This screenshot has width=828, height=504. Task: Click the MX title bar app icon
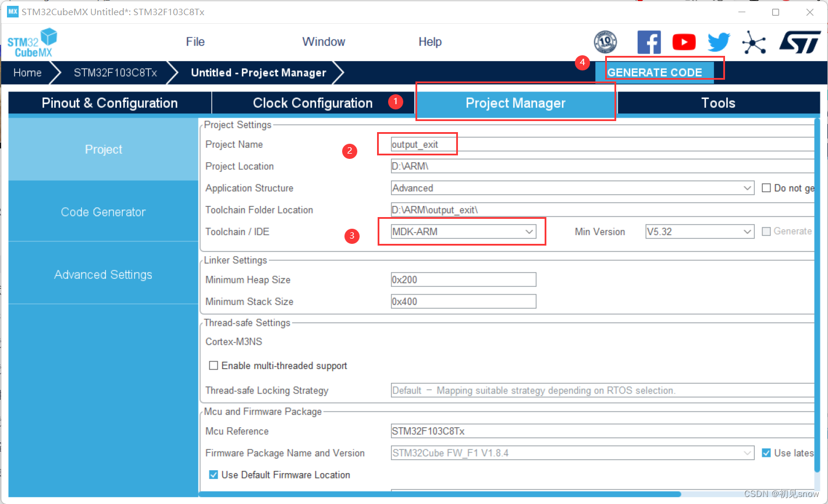(x=12, y=12)
